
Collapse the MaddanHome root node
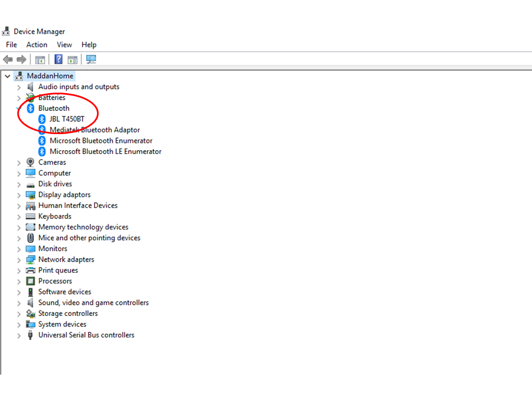point(7,76)
